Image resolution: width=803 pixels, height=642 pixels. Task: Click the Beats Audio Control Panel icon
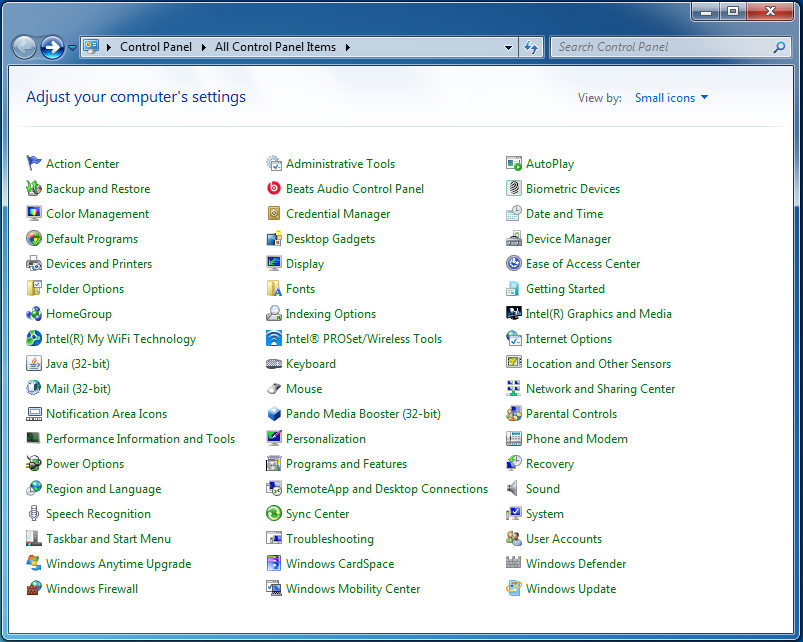[x=274, y=188]
